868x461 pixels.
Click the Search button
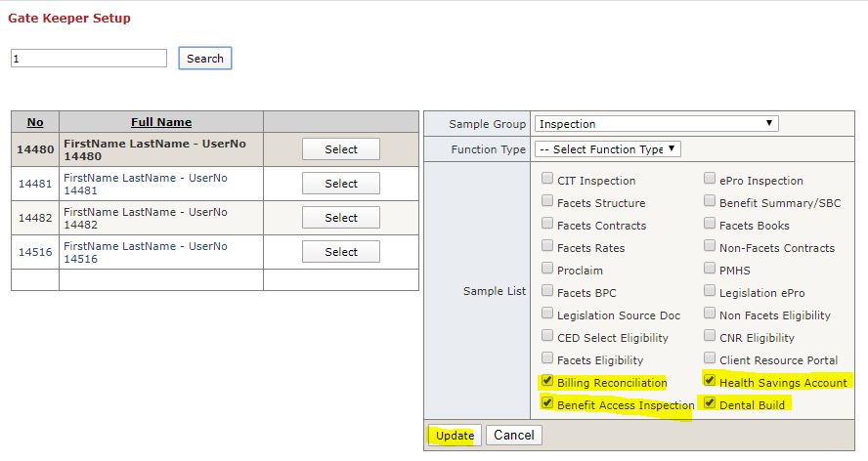point(205,59)
